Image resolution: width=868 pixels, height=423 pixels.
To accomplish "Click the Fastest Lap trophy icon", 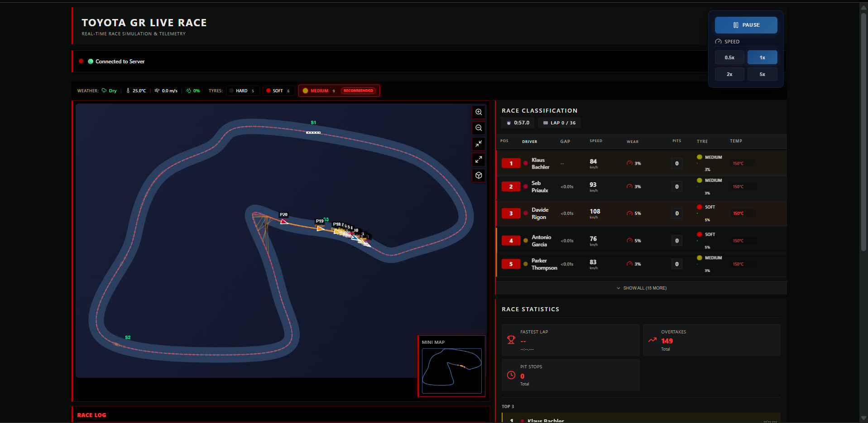I will coord(511,340).
